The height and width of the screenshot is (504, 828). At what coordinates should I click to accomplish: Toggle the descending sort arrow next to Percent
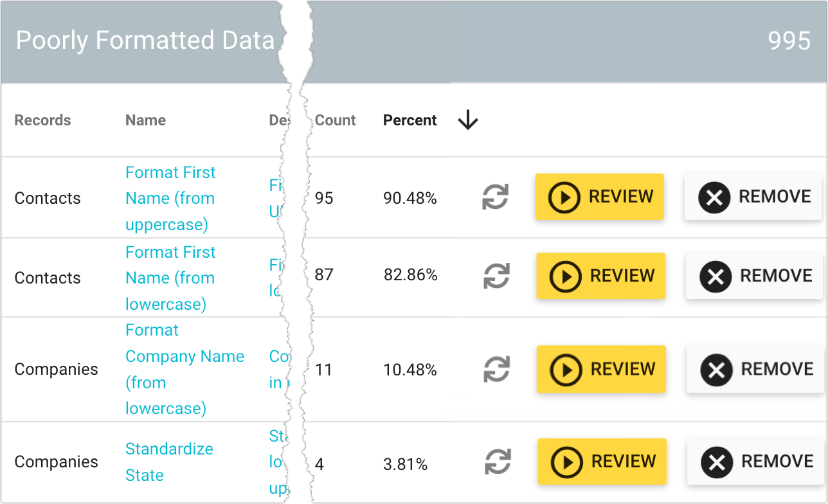[468, 120]
